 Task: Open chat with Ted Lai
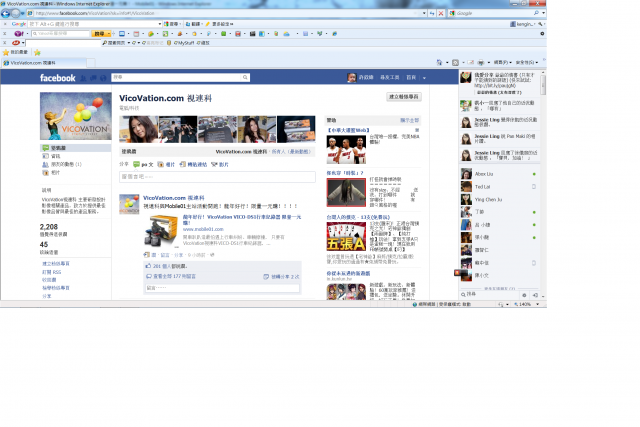(499, 187)
